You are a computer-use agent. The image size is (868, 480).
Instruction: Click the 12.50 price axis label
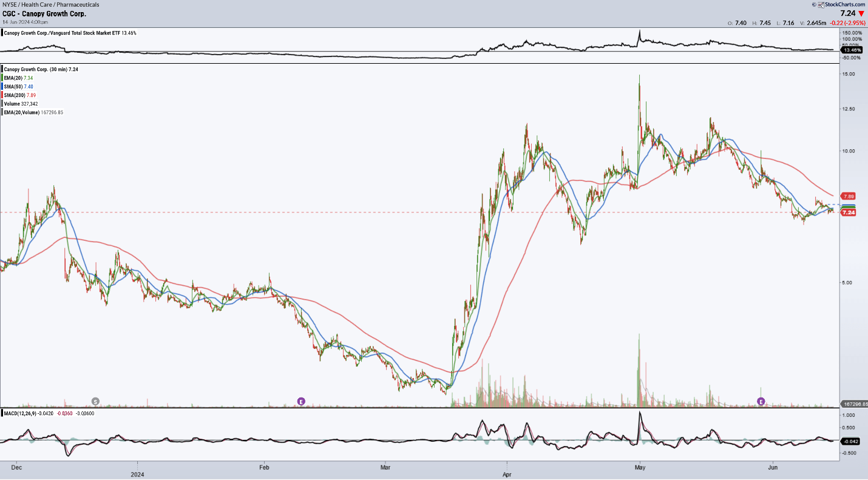pos(850,109)
